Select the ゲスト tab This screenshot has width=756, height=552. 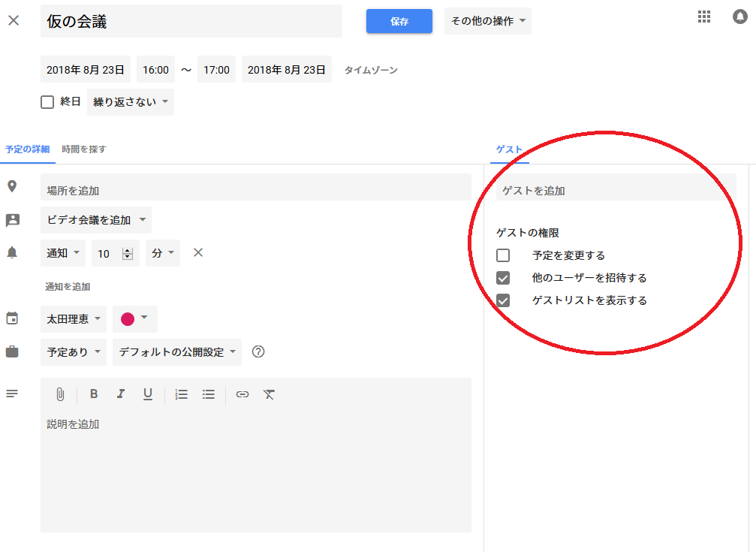pyautogui.click(x=510, y=149)
